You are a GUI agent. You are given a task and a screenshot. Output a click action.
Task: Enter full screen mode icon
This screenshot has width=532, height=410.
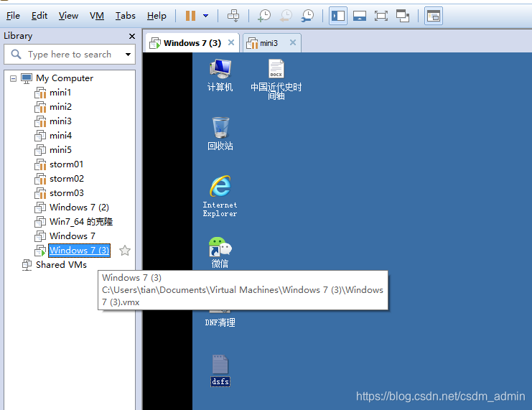pyautogui.click(x=381, y=16)
